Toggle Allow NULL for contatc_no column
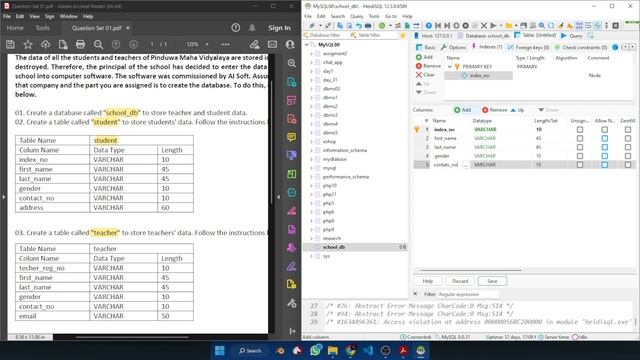The width and height of the screenshot is (640, 360). 604,164
